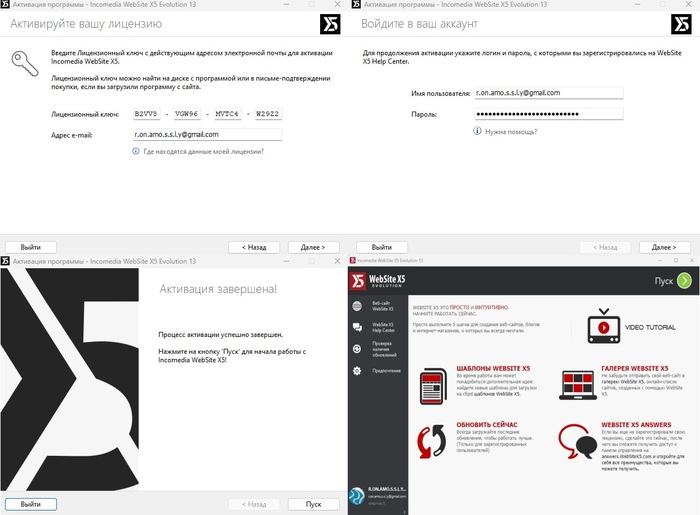Click the license key field containing W29Z2
Viewport: 700px width, 515px height.
(x=268, y=114)
